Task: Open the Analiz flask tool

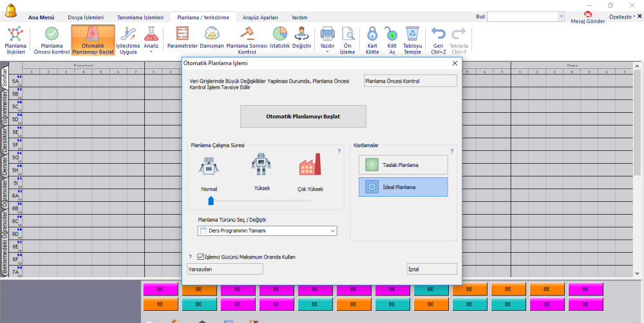Action: click(x=151, y=38)
